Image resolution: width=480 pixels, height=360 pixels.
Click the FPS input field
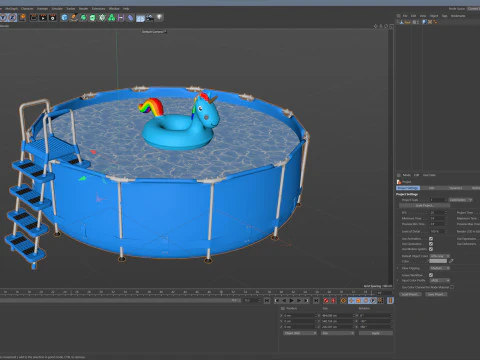point(438,212)
